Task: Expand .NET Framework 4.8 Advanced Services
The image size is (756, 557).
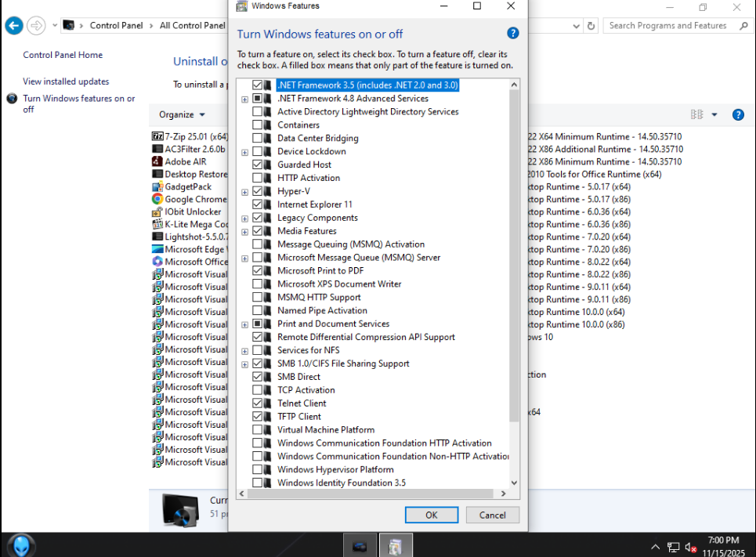Action: pyautogui.click(x=245, y=99)
